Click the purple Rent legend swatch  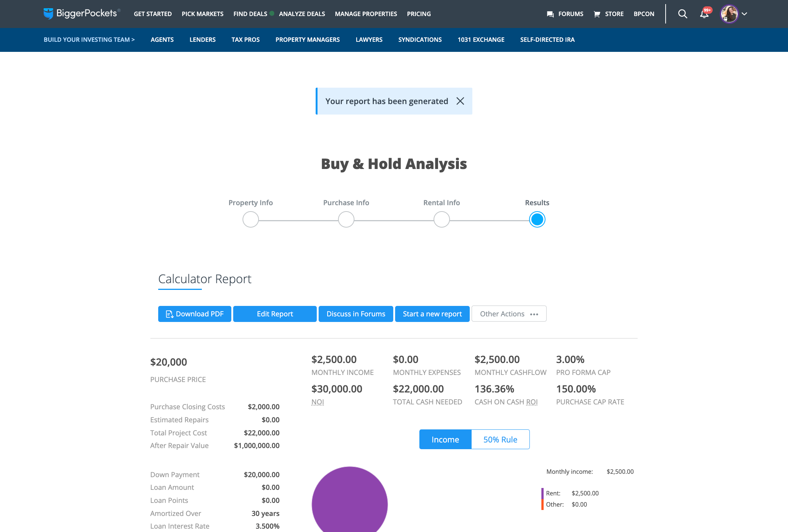tap(542, 493)
